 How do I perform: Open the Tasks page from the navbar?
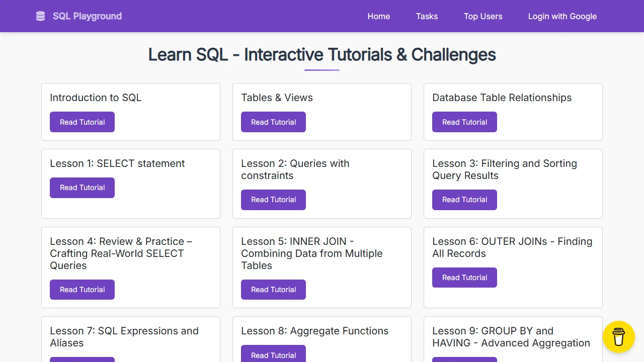click(x=427, y=16)
